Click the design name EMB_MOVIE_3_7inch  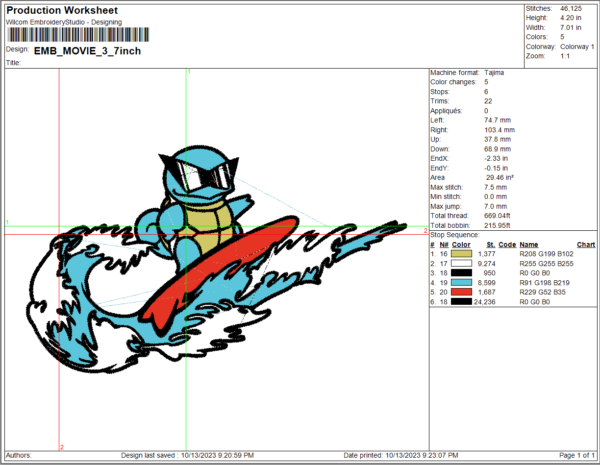tap(76, 49)
